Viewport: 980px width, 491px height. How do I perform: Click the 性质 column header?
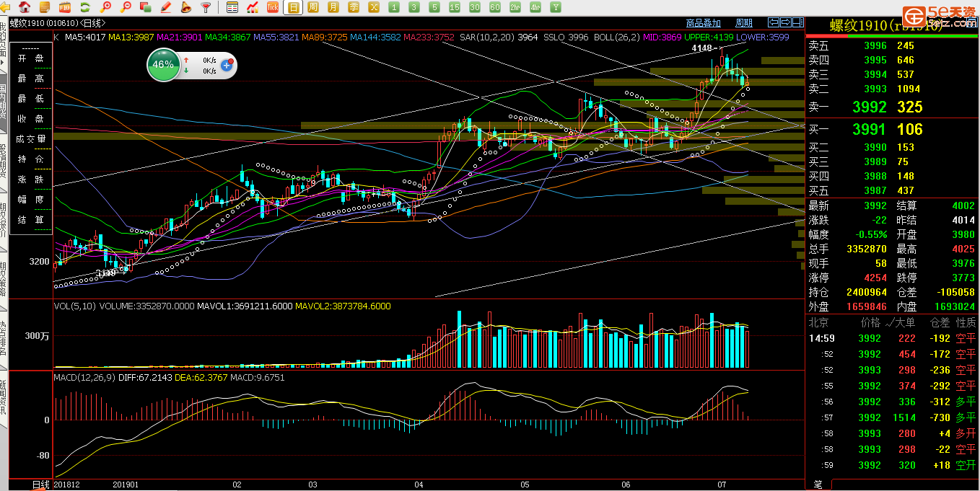pos(966,322)
